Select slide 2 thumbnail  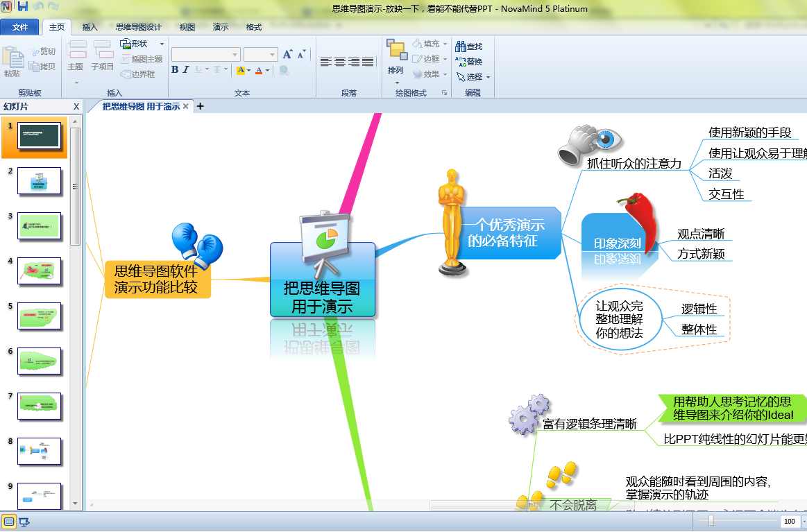(x=39, y=181)
